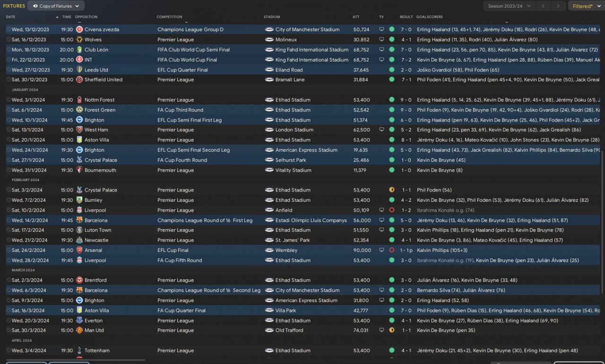Tick the circle for the Sat, 30/3/2024 fixture
Image resolution: width=605 pixels, height=364 pixels.
click(x=8, y=330)
